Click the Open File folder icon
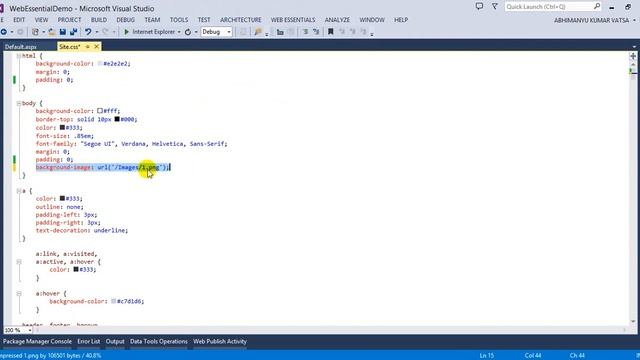This screenshot has height=360, width=640. (x=52, y=32)
